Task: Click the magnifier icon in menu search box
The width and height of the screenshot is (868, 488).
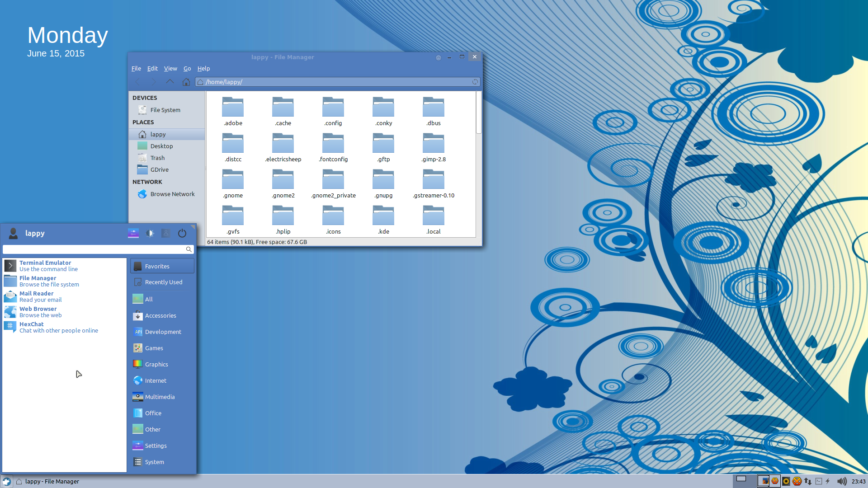Action: [x=189, y=249]
